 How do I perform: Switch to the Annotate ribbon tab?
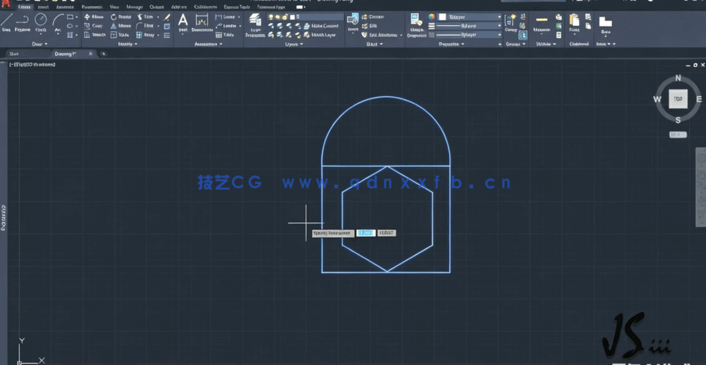65,7
